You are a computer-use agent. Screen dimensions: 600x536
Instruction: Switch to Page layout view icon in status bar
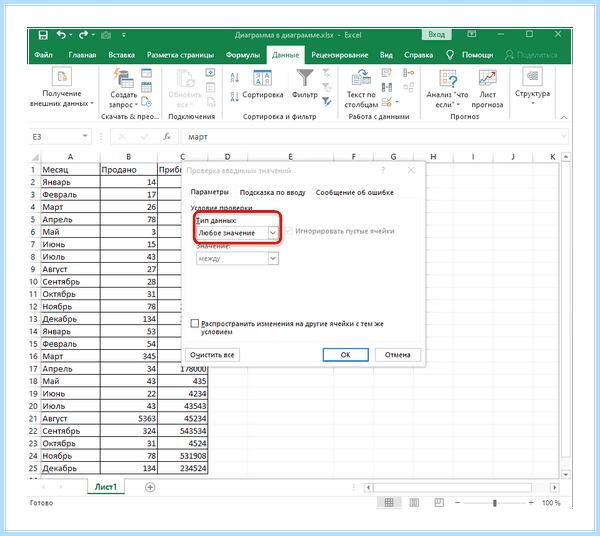pyautogui.click(x=414, y=503)
